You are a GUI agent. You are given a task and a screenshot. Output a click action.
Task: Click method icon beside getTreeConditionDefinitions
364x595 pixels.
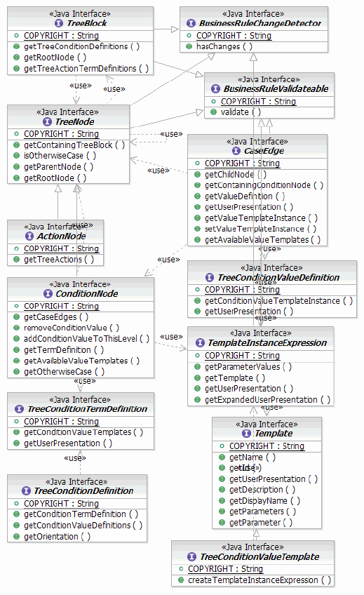click(16, 47)
